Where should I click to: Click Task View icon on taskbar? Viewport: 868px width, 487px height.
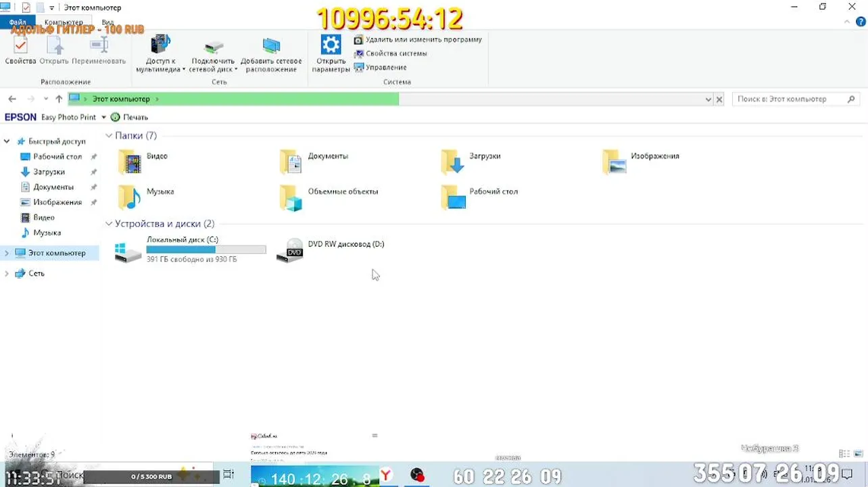pos(228,475)
